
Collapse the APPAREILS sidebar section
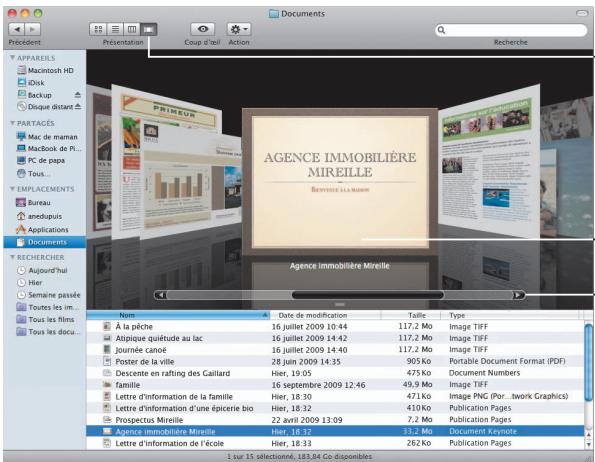[x=12, y=58]
